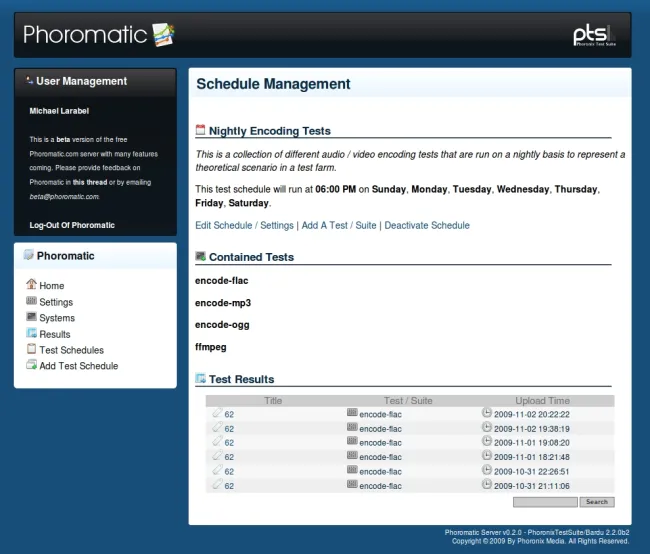The height and width of the screenshot is (554, 650).
Task: Click paperclip icon for 2009-11-01 19:08:20 result
Action: [x=217, y=441]
